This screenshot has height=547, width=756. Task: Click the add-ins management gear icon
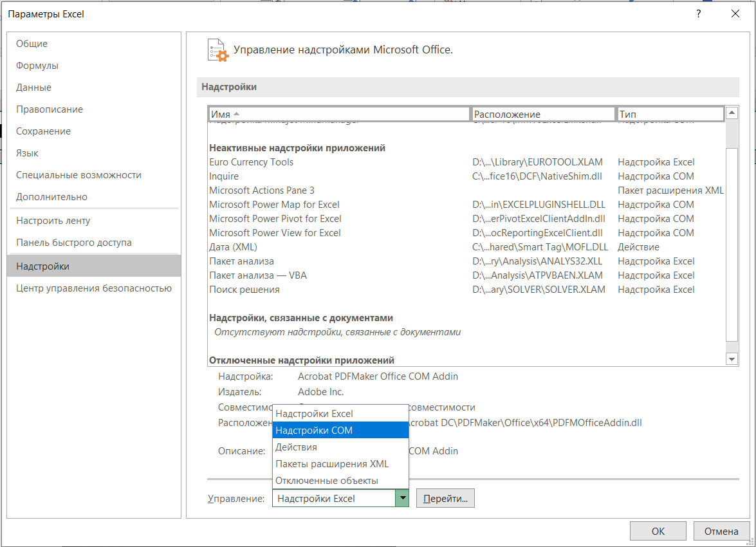click(x=218, y=50)
